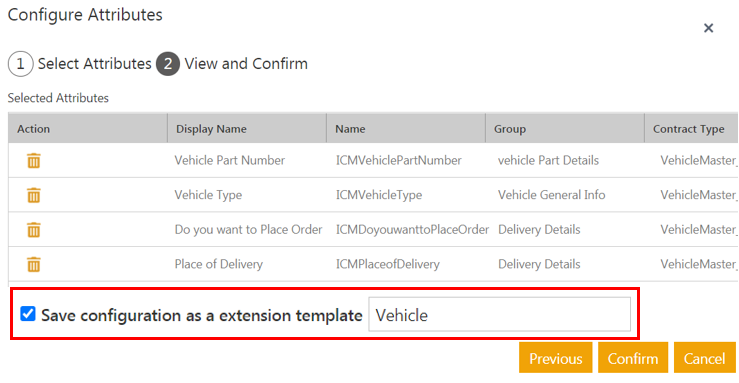This screenshot has width=739, height=383.
Task: Click the Configure Attributes dialog title
Action: click(x=85, y=15)
